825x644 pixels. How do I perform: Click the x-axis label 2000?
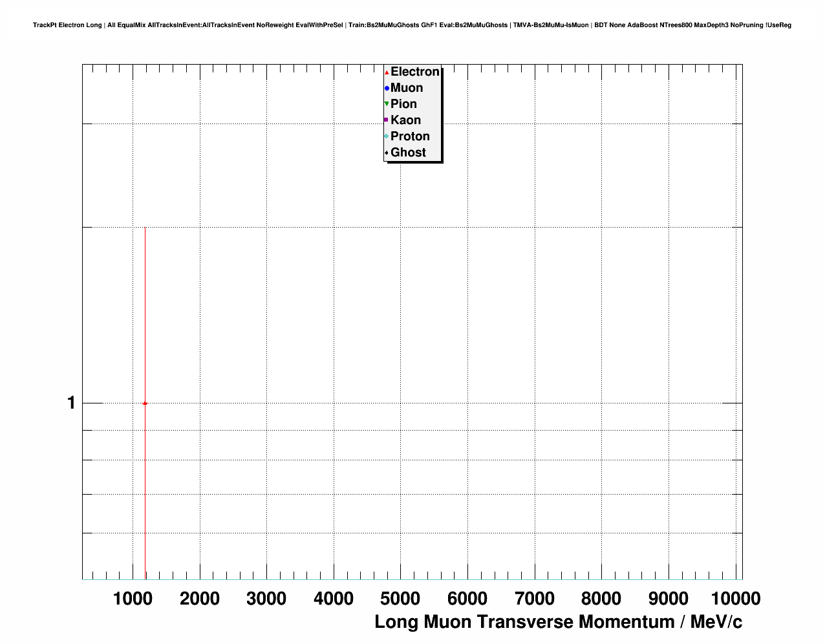pos(200,599)
